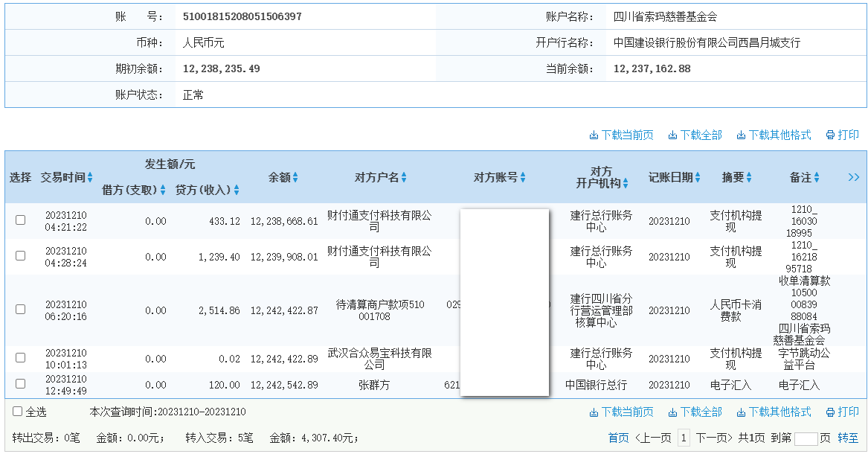Image resolution: width=868 pixels, height=454 pixels.
Task: Click account status 正常
Action: pos(193,95)
